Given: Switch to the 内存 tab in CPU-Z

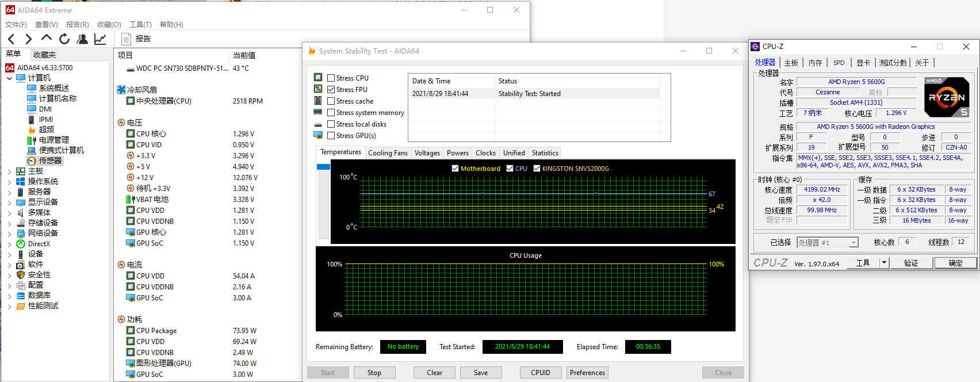Looking at the screenshot, I should click(816, 63).
